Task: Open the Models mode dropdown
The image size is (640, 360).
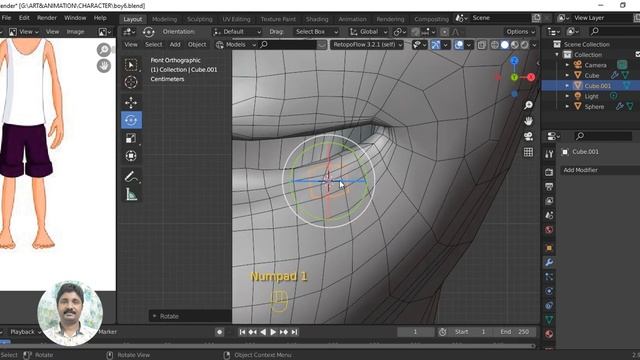Action: pyautogui.click(x=236, y=44)
